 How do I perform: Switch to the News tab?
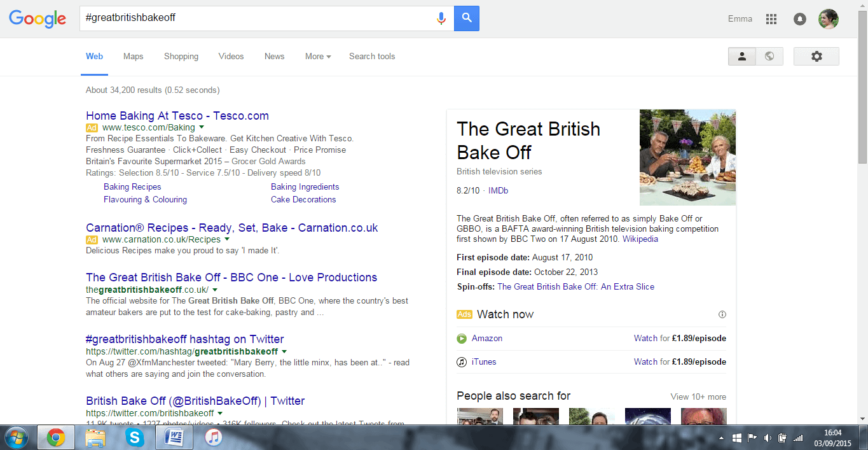tap(275, 57)
